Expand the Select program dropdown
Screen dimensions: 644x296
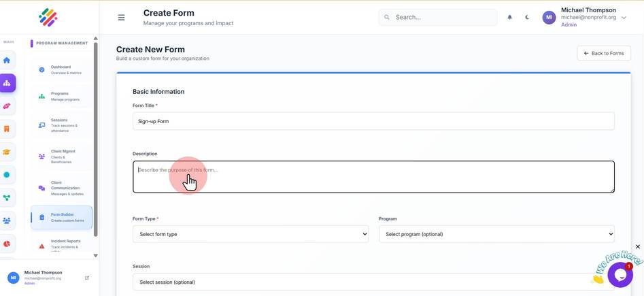(x=496, y=234)
